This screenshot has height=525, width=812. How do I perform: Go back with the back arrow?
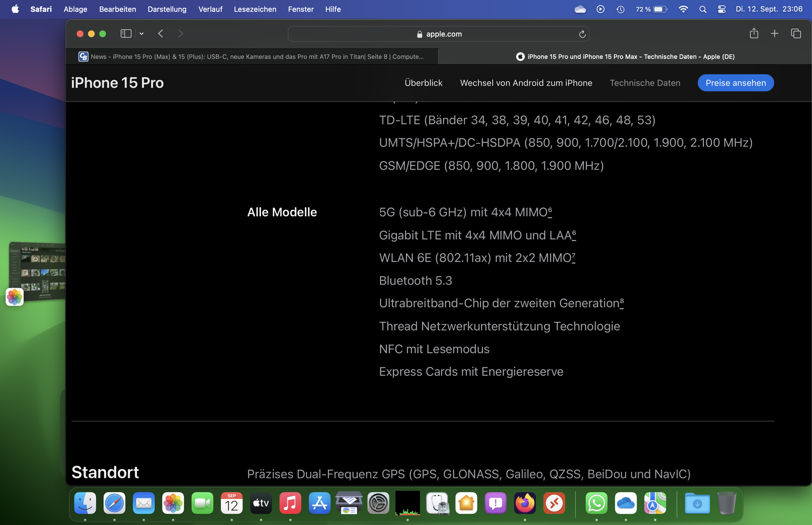[161, 34]
